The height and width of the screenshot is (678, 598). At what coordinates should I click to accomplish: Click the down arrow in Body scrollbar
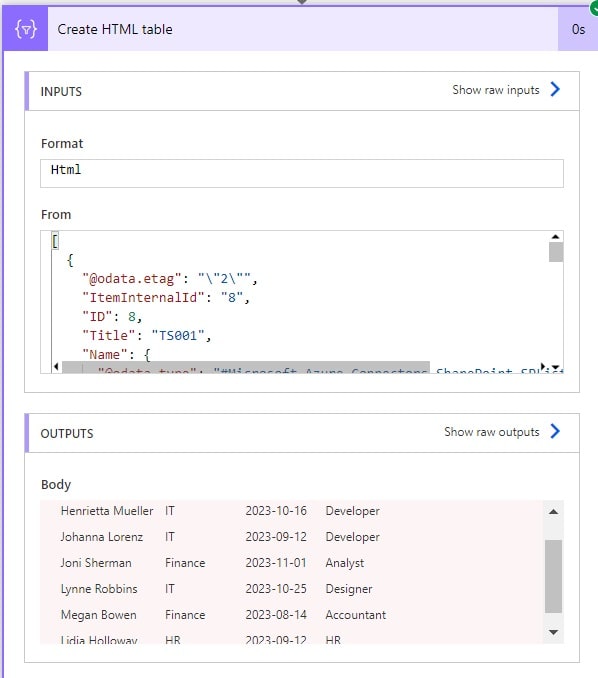(553, 632)
